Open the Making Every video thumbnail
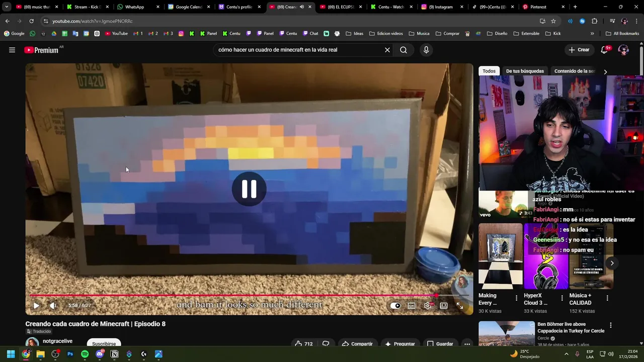644x362 pixels. [500, 256]
